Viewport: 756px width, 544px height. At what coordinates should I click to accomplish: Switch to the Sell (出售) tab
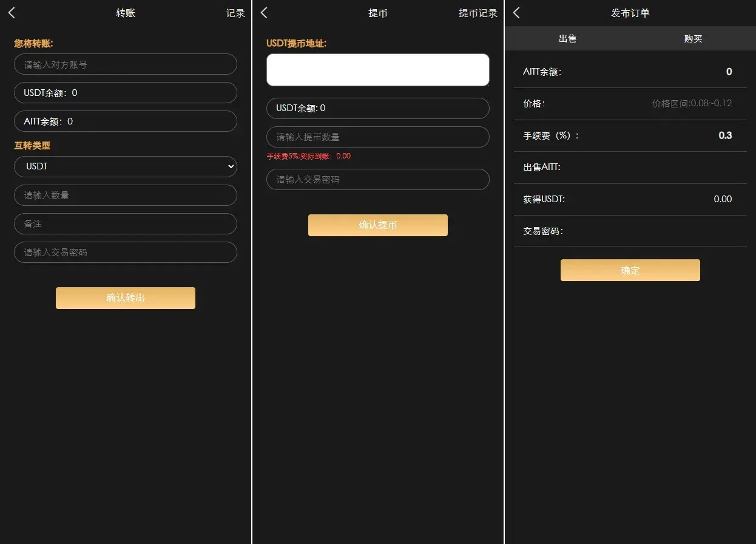tap(567, 38)
